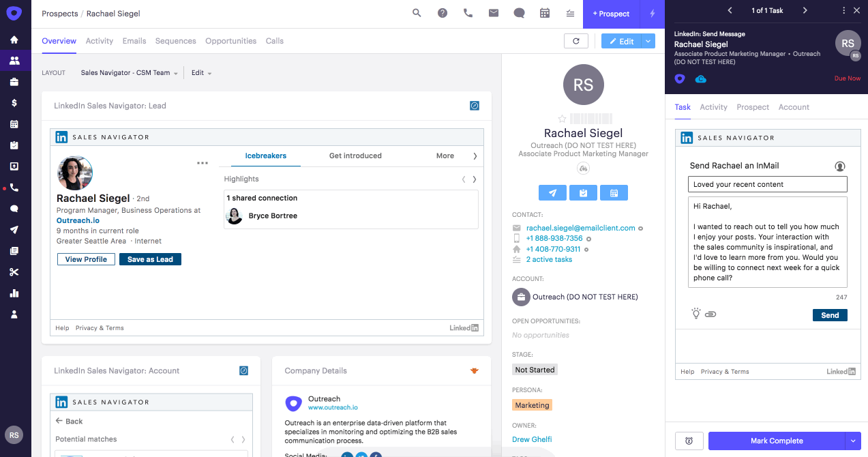Open Tasks clipboard icon in sidebar
868x457 pixels.
[x=14, y=145]
